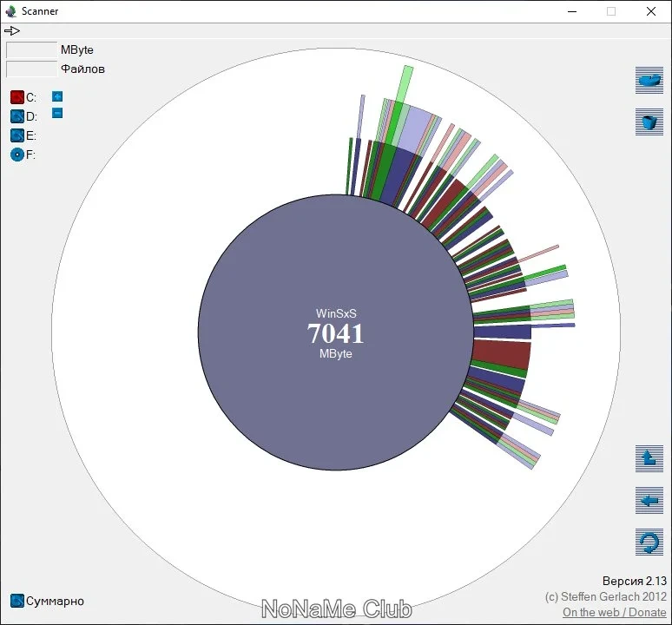Image resolution: width=672 pixels, height=625 pixels.
Task: Select the C: drive icon
Action: (x=17, y=97)
